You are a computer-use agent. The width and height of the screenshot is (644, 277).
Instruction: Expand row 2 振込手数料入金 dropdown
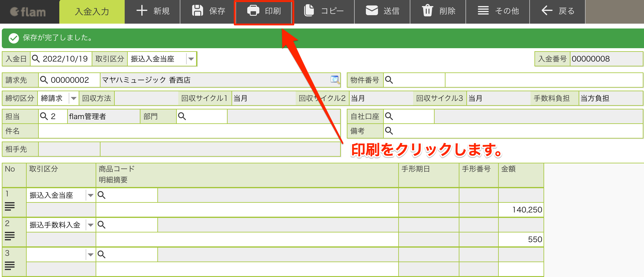click(x=90, y=225)
